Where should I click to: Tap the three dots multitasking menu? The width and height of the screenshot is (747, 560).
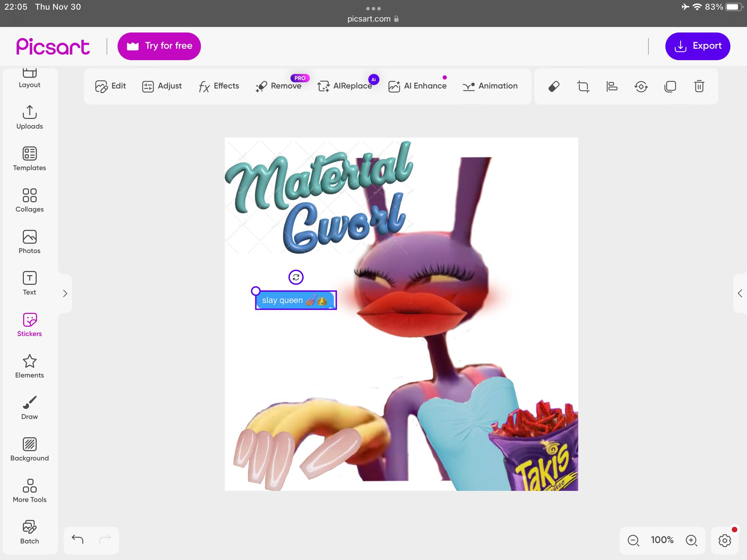point(373,8)
